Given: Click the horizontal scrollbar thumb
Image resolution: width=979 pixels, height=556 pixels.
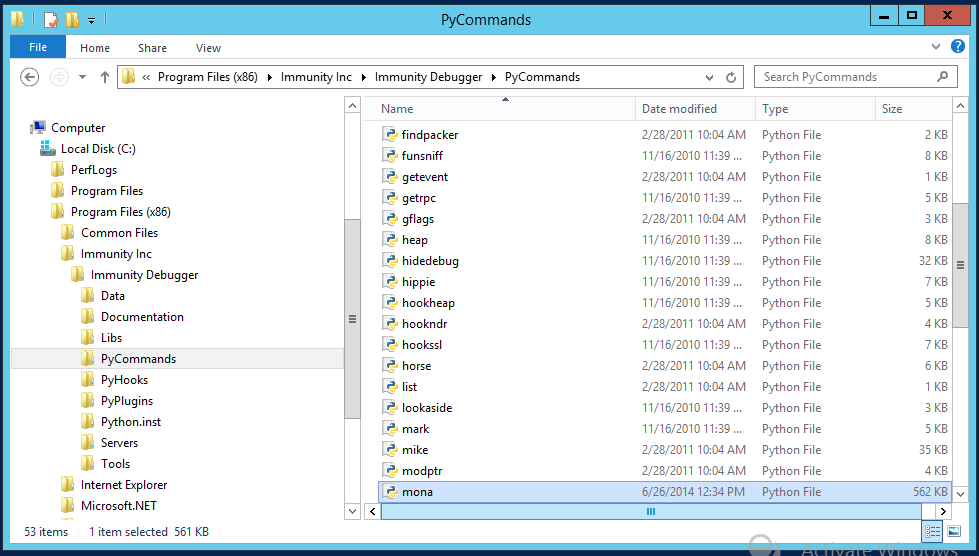Looking at the screenshot, I should click(x=651, y=512).
